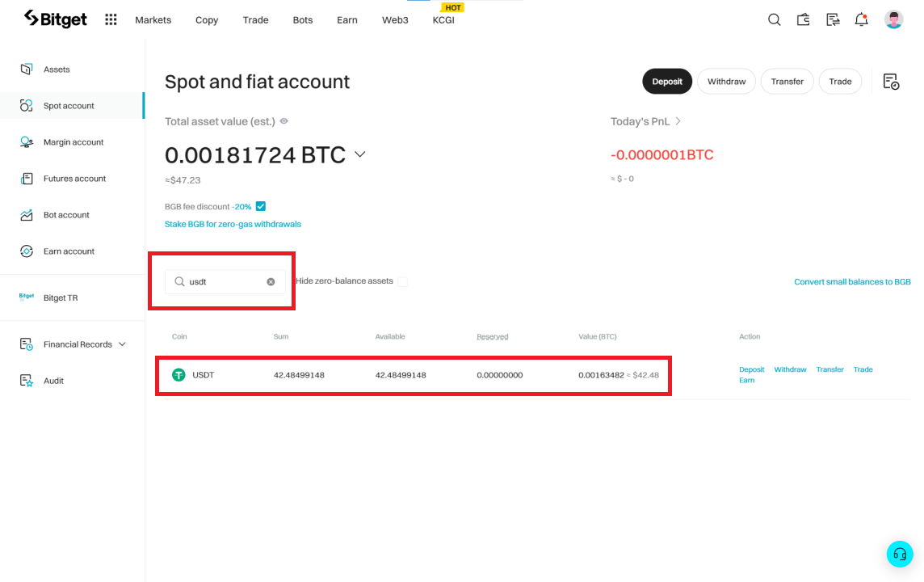Click Withdraw link in USDT row

click(x=790, y=369)
